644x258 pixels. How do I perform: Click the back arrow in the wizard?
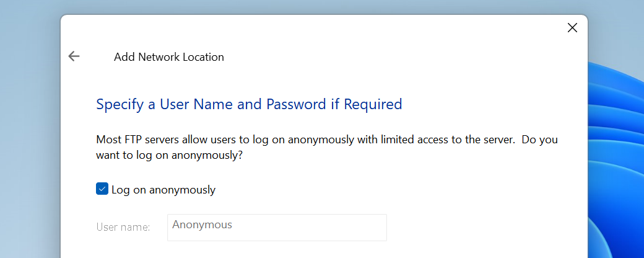tap(74, 56)
